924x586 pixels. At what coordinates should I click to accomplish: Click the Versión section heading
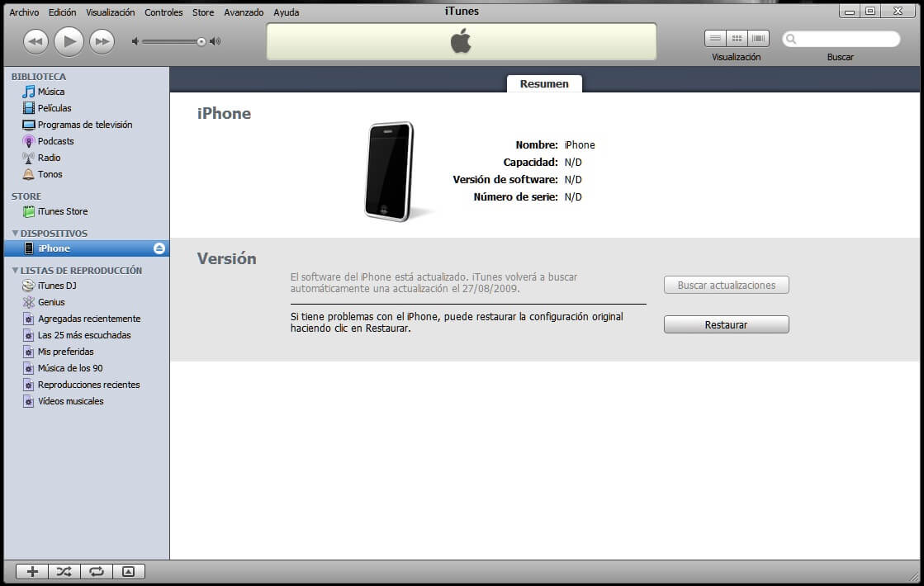click(x=227, y=258)
